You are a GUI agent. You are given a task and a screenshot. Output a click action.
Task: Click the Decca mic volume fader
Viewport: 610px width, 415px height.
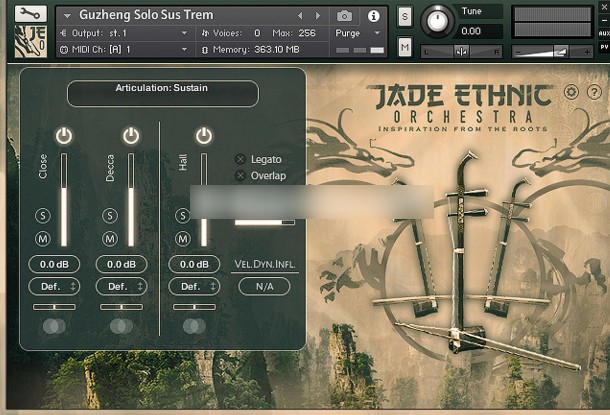coord(131,200)
